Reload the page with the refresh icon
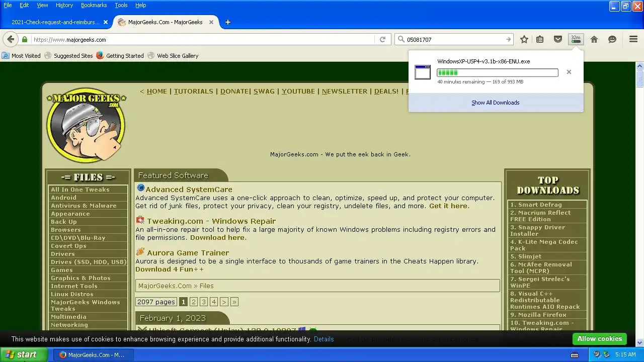644x362 pixels. (382, 39)
